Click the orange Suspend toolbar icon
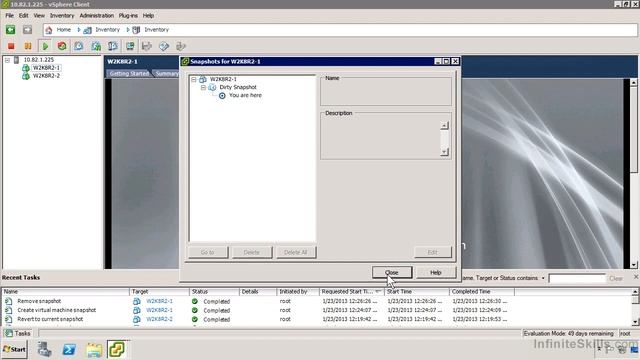This screenshot has width=640, height=360. pyautogui.click(x=28, y=46)
